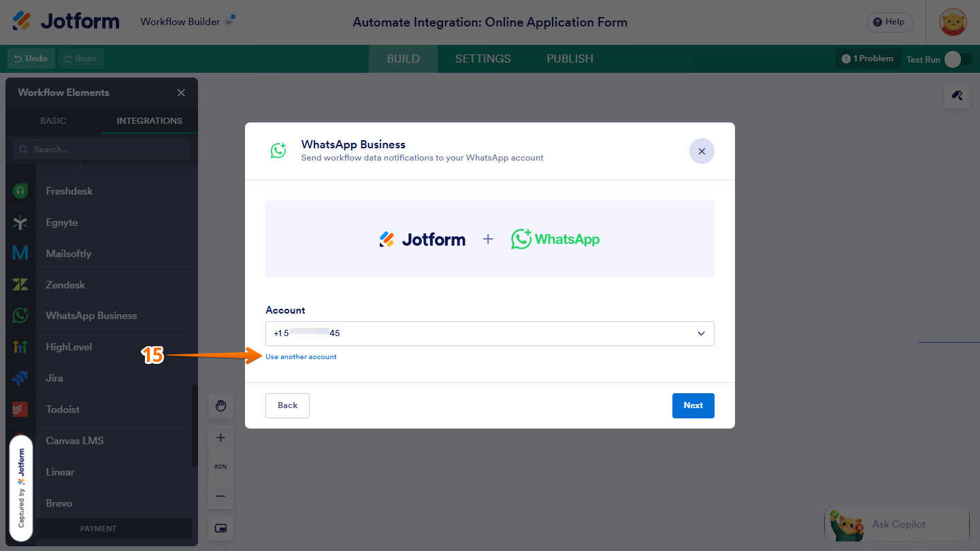Pick the Zendesk integration icon
The width and height of the screenshot is (980, 551).
tap(20, 285)
